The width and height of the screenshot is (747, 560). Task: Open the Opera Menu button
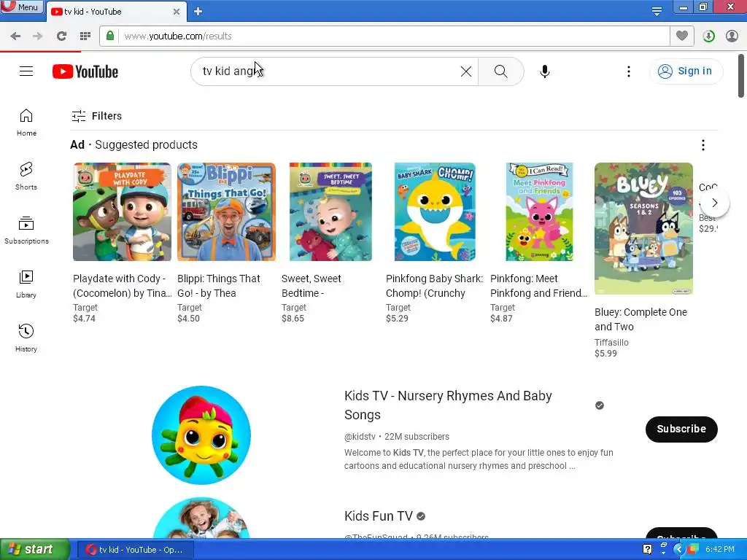[x=21, y=7]
